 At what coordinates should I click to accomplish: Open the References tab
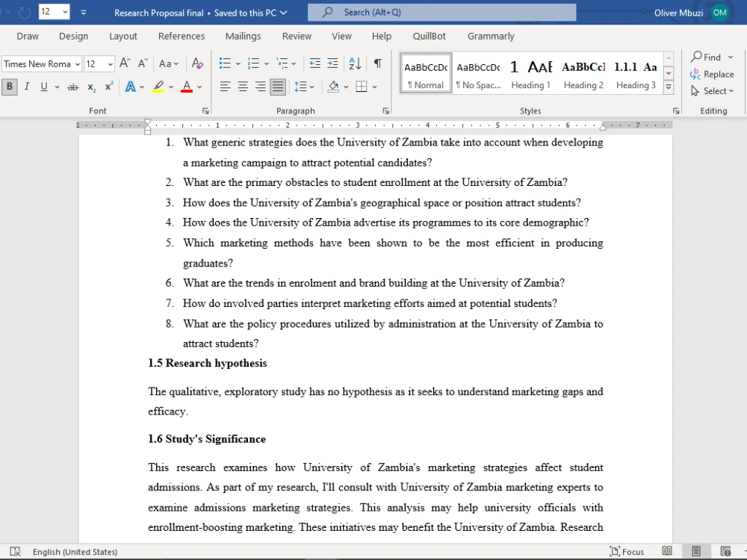pyautogui.click(x=182, y=36)
